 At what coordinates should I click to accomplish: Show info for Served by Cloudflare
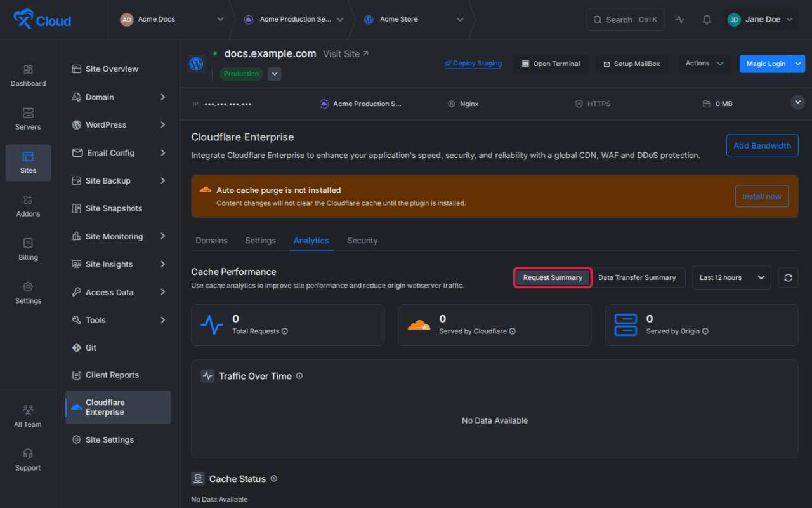tap(513, 331)
